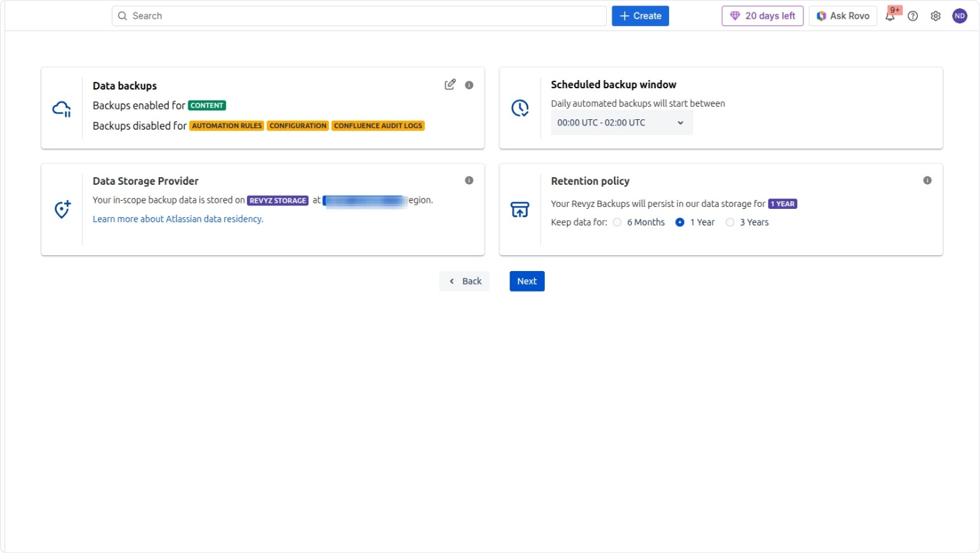980x553 pixels.
Task: Open Learn more about Atlassian data residency
Action: pos(178,219)
